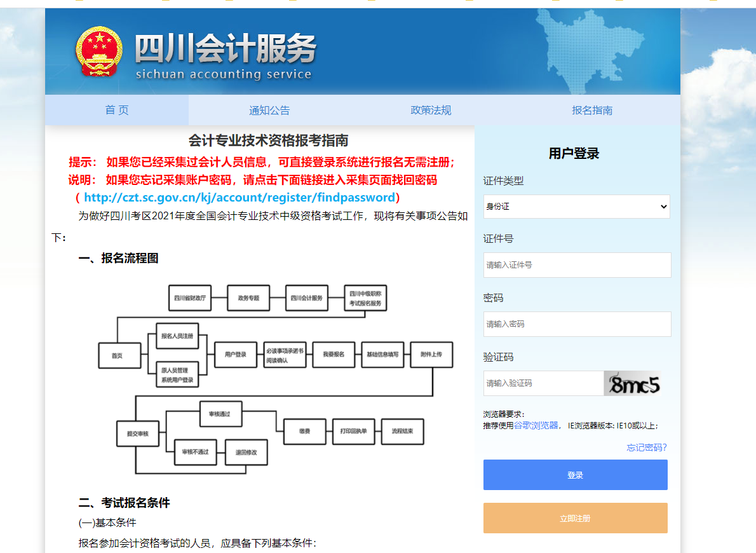
Task: Follow the 忘记密码? link
Action: pos(647,447)
